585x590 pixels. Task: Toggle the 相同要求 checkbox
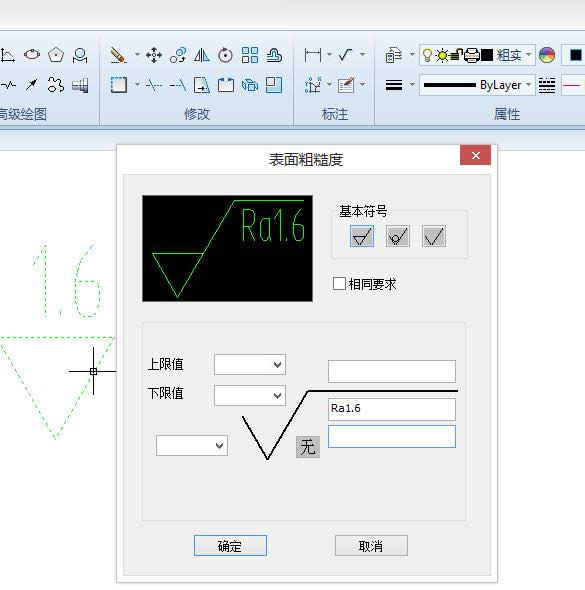(x=339, y=284)
